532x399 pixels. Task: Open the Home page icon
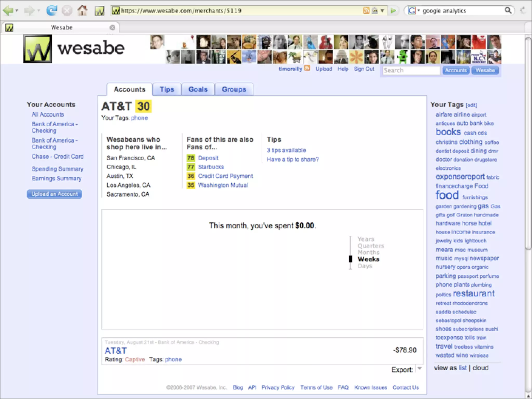82,11
